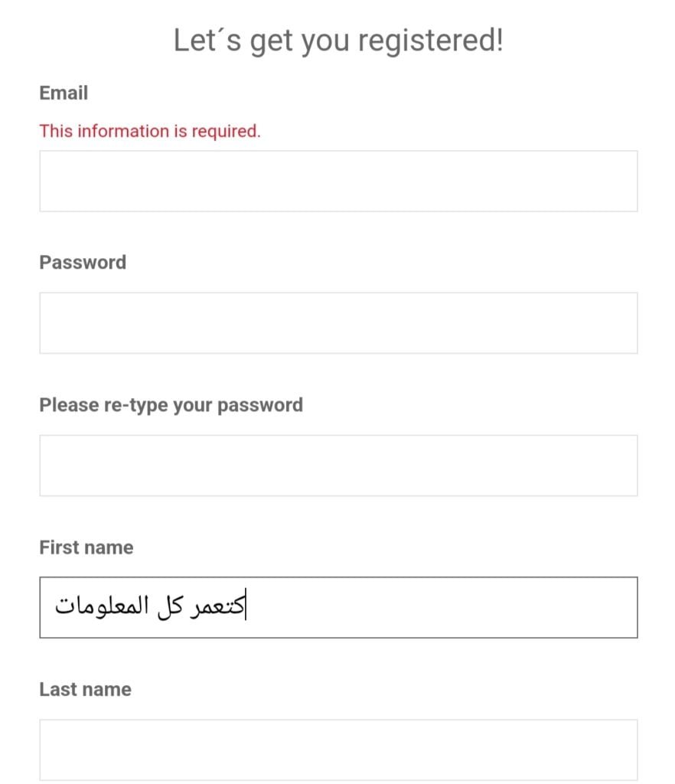Viewport: 675px width, 784px height.
Task: Select the re-type password field
Action: [x=338, y=465]
